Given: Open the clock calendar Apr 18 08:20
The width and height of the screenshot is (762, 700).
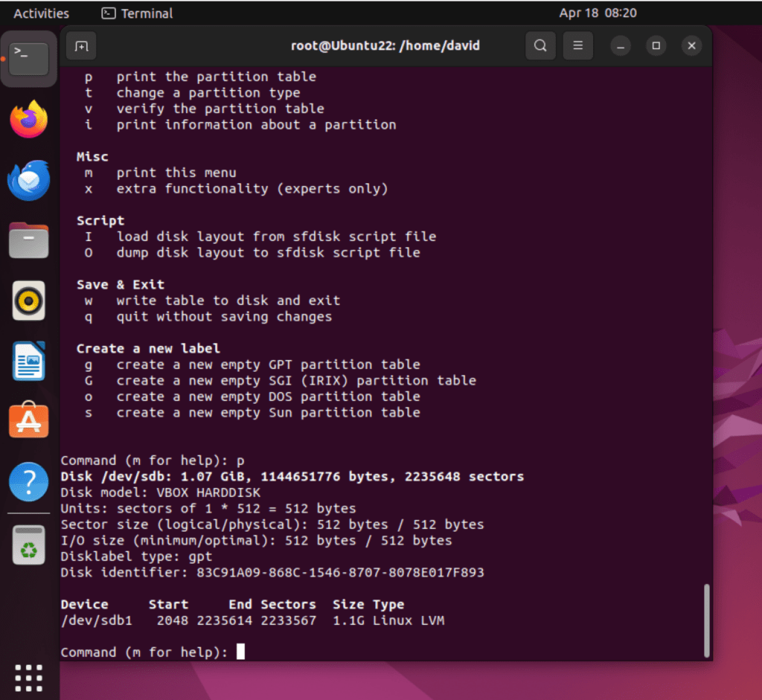Looking at the screenshot, I should 598,13.
